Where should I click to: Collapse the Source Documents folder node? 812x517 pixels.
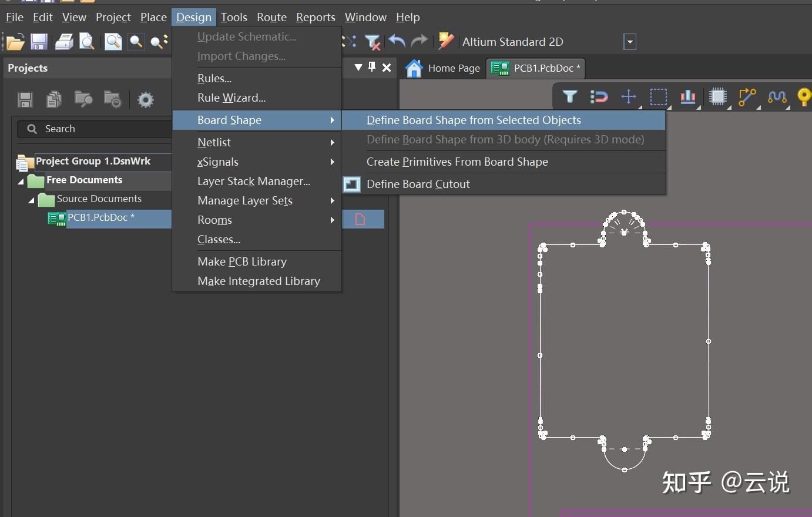[x=32, y=200]
